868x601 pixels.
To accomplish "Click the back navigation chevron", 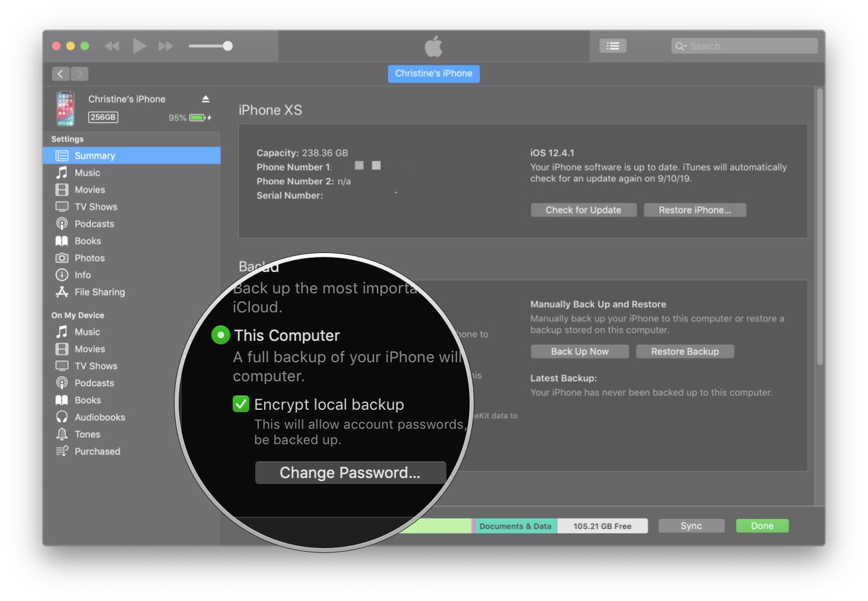I will (61, 74).
